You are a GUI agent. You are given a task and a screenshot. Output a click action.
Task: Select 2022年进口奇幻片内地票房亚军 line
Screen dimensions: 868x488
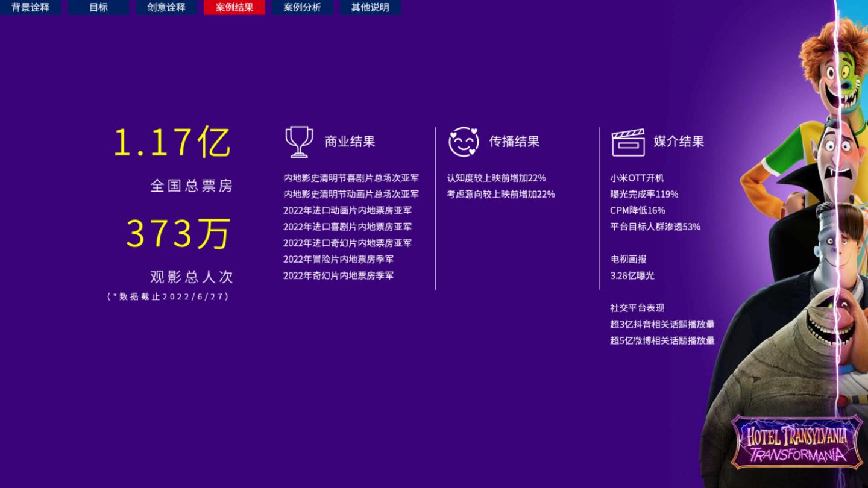348,243
